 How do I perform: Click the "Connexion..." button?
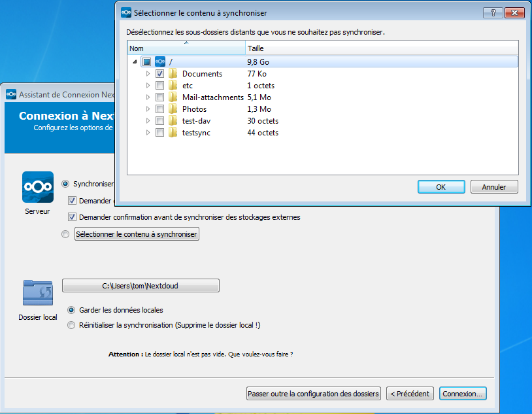tap(463, 393)
